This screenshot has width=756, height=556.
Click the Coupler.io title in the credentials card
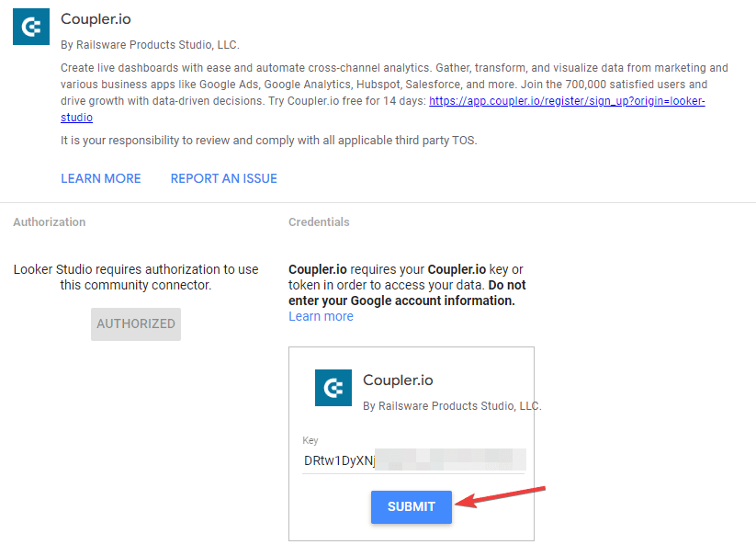tap(398, 380)
